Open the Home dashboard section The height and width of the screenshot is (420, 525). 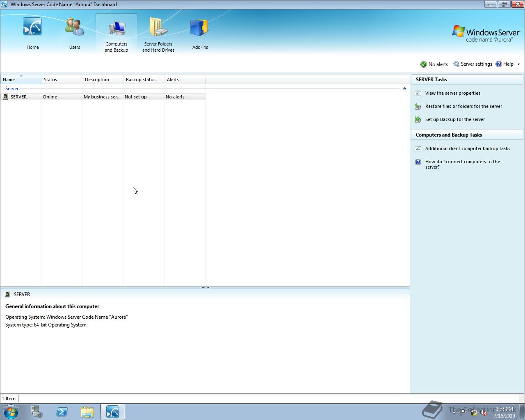click(32, 34)
